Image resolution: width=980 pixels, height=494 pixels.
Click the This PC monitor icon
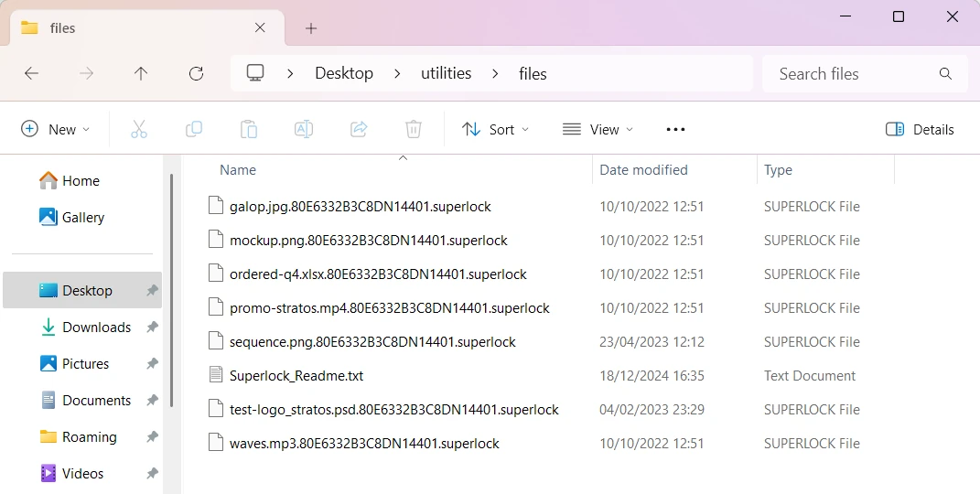[x=255, y=73]
